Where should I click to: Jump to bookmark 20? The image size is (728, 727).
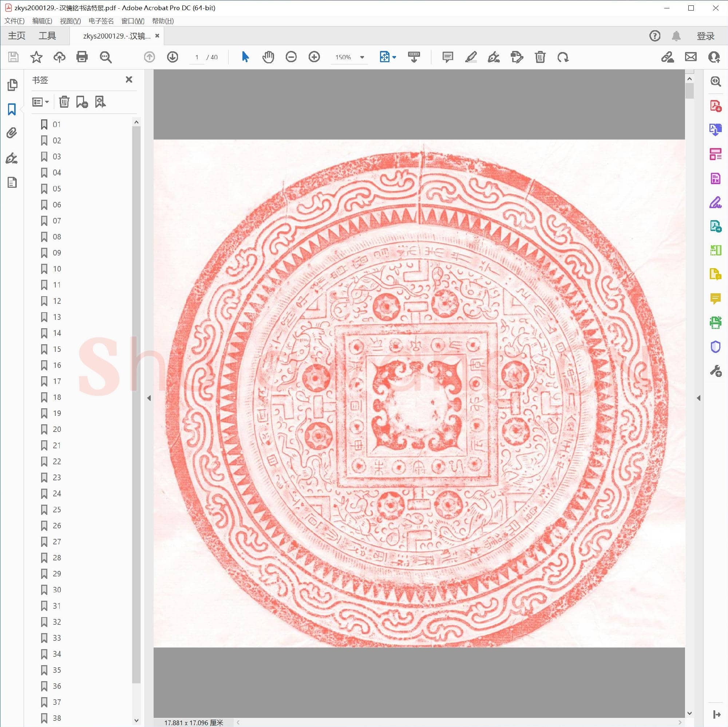56,429
